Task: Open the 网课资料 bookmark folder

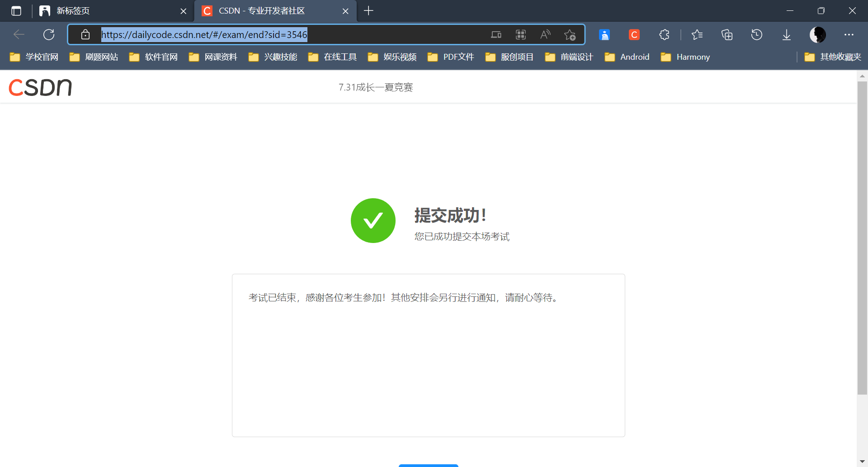Action: (213, 57)
